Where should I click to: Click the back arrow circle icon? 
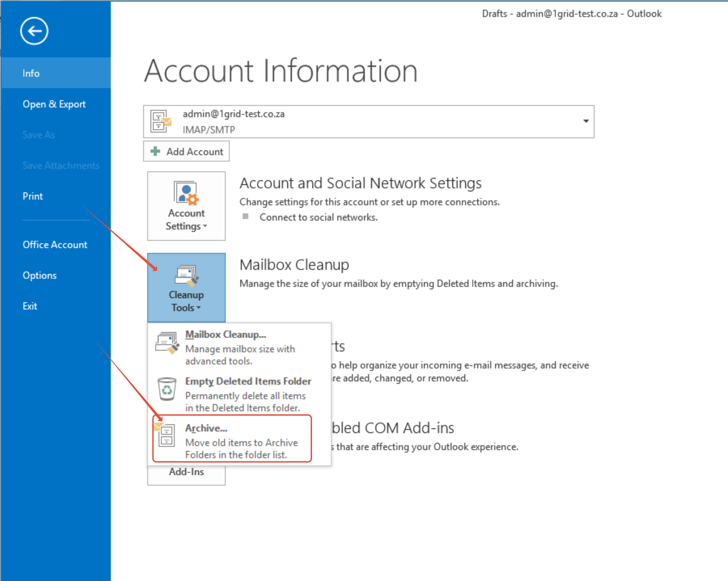tap(34, 31)
